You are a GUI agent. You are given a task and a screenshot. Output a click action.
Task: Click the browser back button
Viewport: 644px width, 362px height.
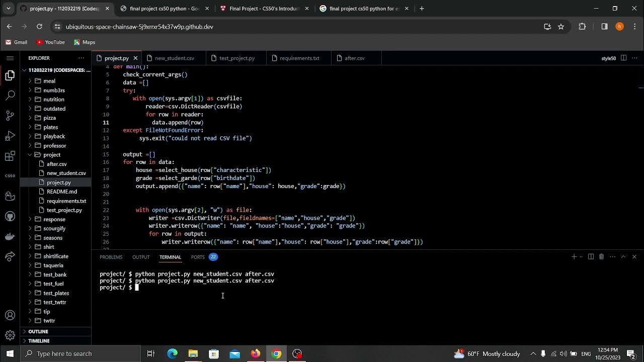click(9, 27)
